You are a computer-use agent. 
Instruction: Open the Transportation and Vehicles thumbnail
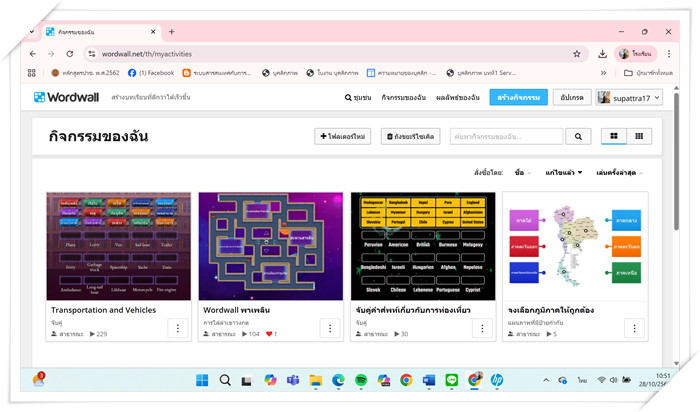[119, 246]
